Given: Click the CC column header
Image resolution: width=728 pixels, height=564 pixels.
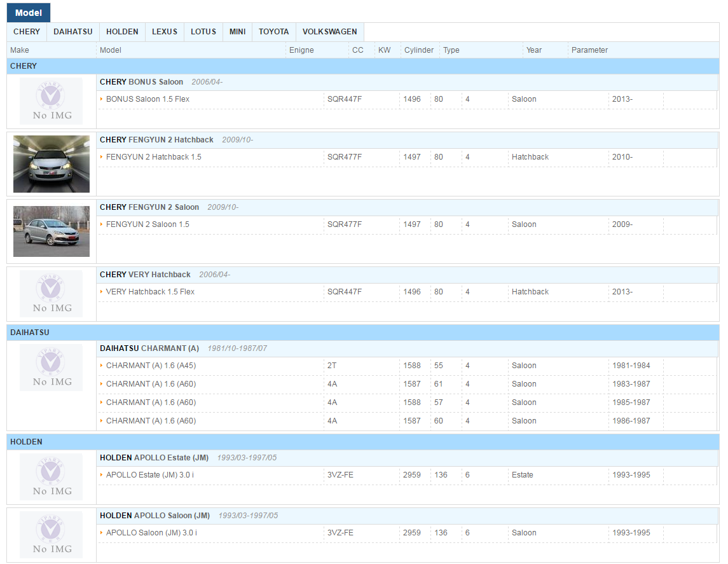Looking at the screenshot, I should click(x=357, y=50).
